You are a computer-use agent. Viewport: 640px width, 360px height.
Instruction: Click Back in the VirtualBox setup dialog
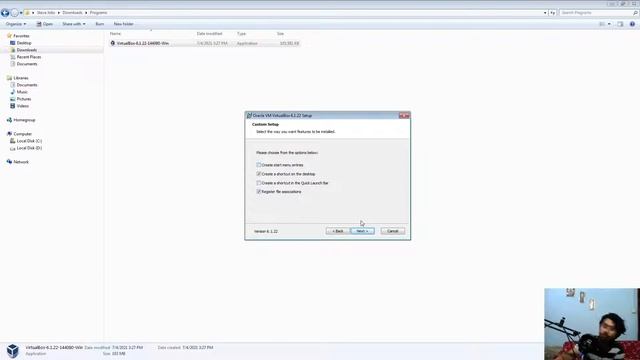click(338, 231)
